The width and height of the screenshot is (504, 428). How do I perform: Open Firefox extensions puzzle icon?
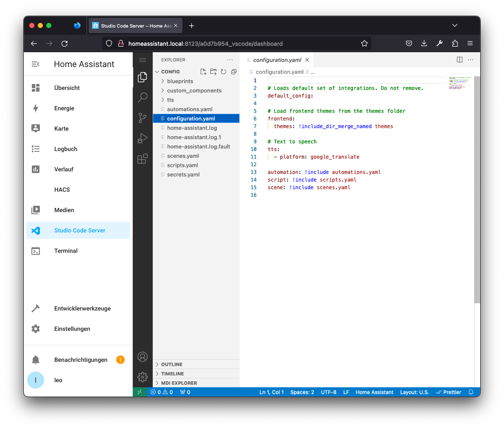[x=455, y=43]
